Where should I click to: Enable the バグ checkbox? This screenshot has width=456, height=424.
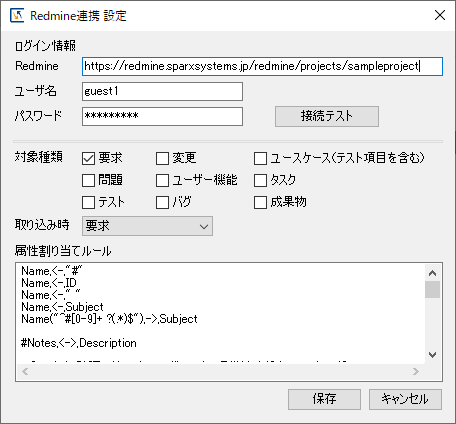click(162, 202)
